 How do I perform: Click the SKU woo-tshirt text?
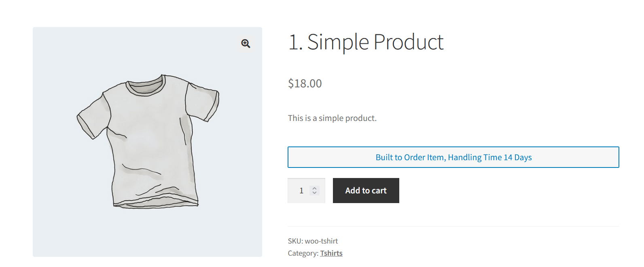312,241
